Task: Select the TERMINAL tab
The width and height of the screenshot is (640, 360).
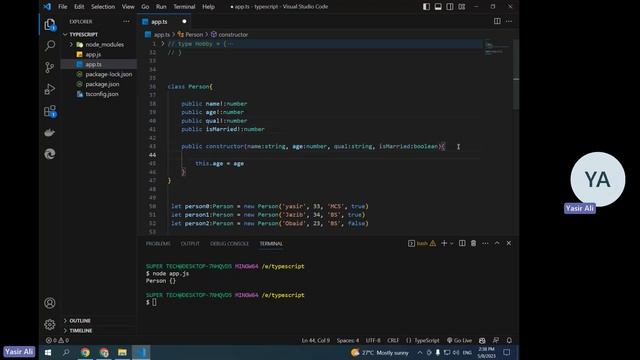Action: pos(271,244)
